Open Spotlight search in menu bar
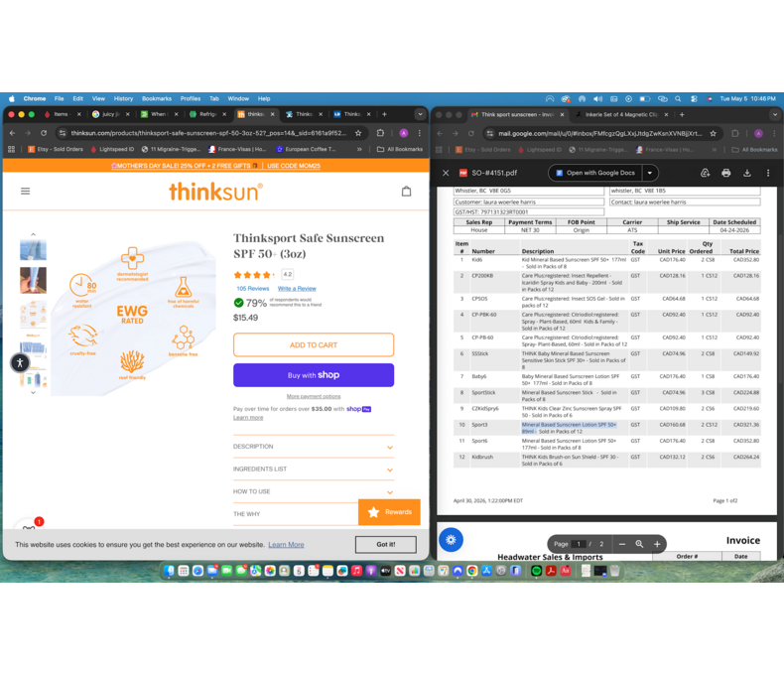Viewport: 784px width, 675px height. pos(678,99)
